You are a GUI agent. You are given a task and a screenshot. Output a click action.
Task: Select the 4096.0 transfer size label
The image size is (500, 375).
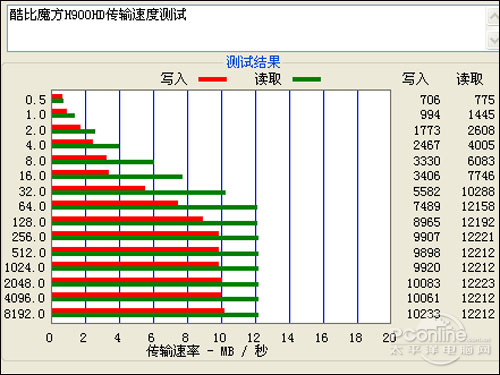pyautogui.click(x=25, y=298)
